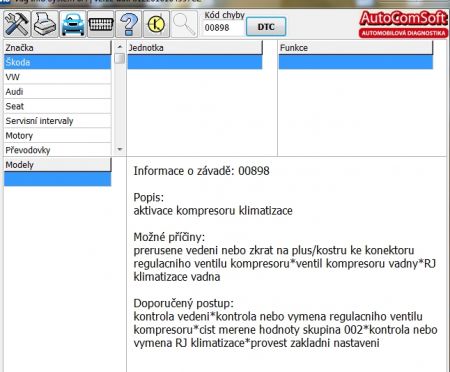Click the scroll up arrow of Značka list
Viewport: 450px width, 372px height.
(x=120, y=47)
